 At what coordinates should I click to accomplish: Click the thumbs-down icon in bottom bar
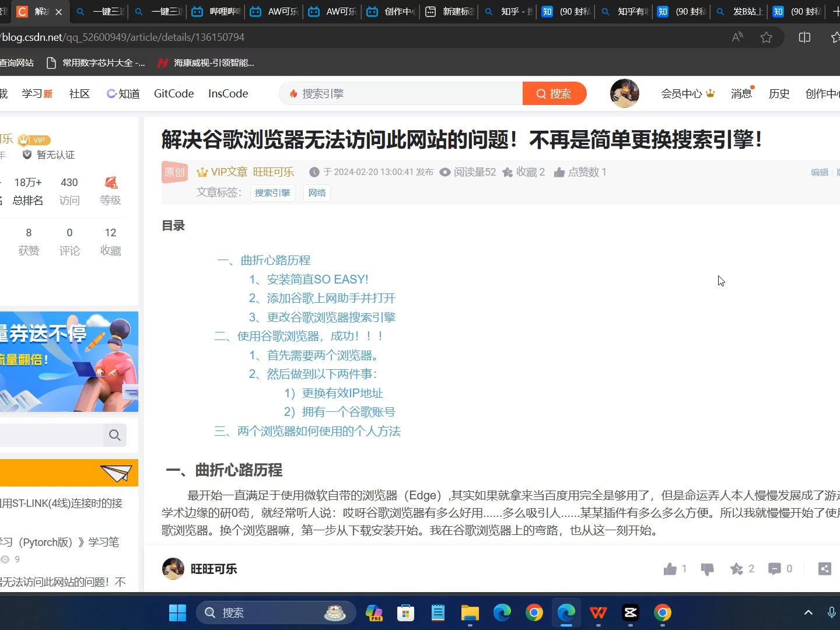pos(707,569)
